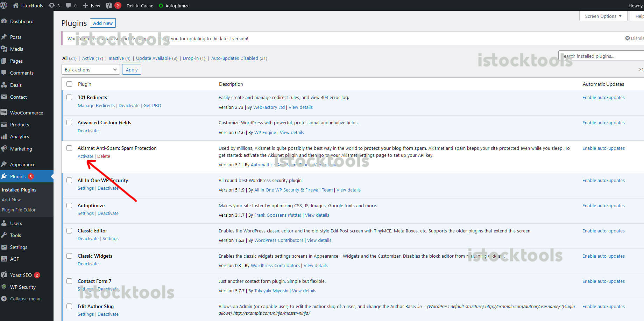Click the Pages icon in the sidebar
The image size is (644, 321).
pos(4,61)
